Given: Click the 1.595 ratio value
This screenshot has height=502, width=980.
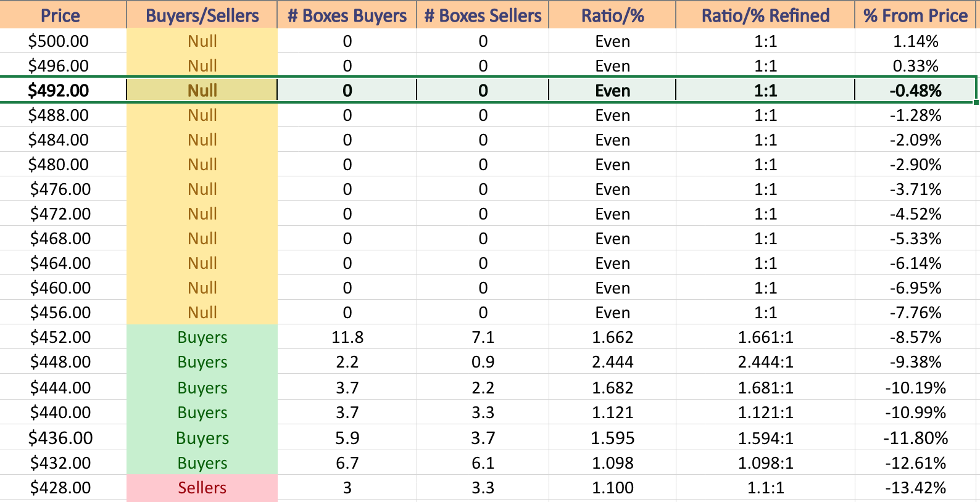Looking at the screenshot, I should coord(612,437).
